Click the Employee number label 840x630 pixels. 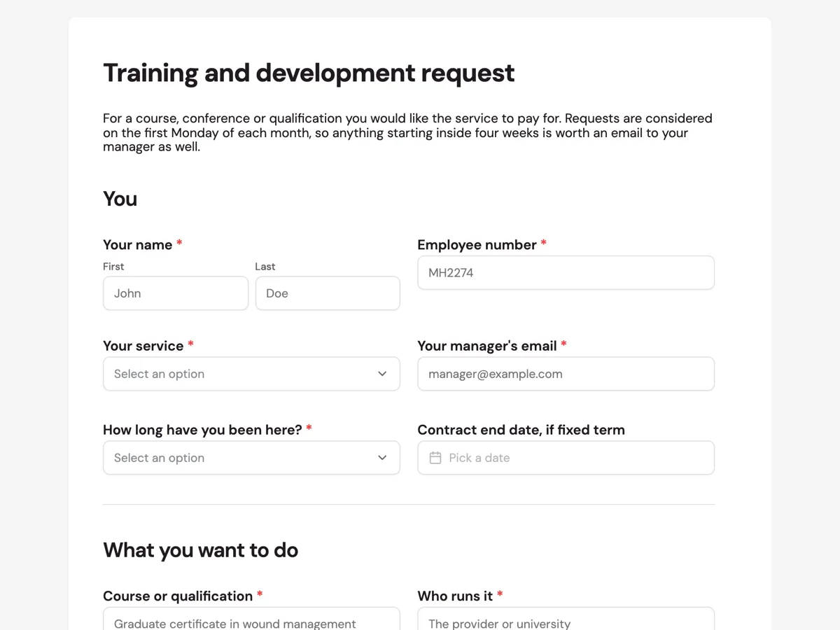click(x=477, y=245)
